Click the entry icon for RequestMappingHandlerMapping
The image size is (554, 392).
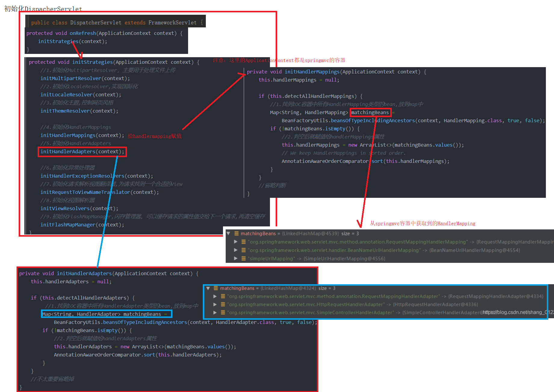pyautogui.click(x=243, y=242)
